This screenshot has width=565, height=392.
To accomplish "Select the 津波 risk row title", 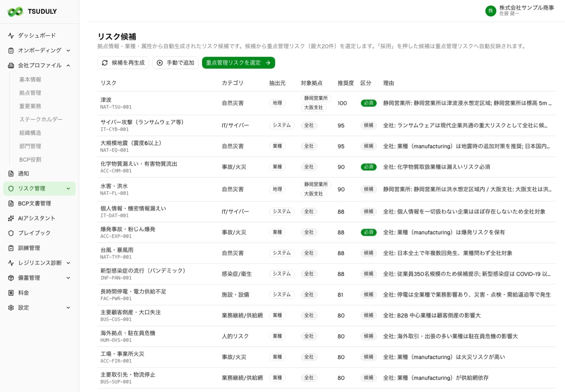I will 106,100.
